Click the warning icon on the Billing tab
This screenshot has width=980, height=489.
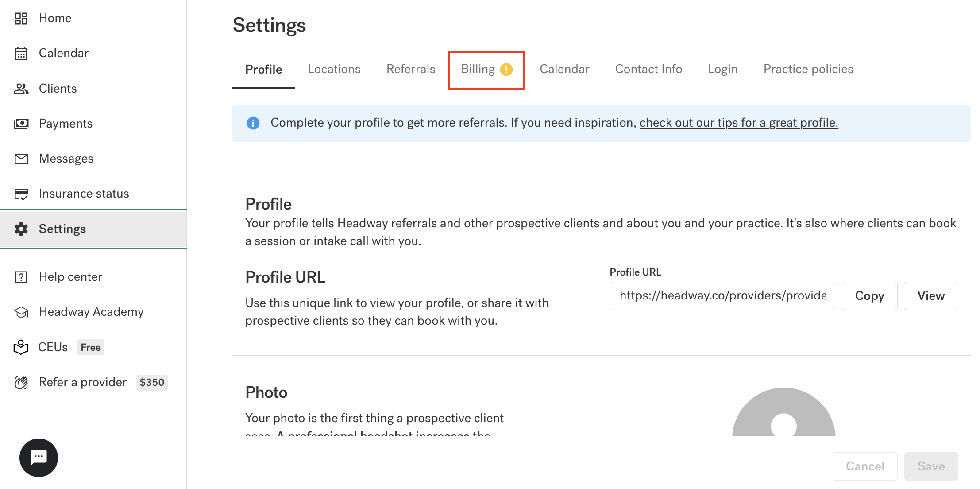(506, 69)
